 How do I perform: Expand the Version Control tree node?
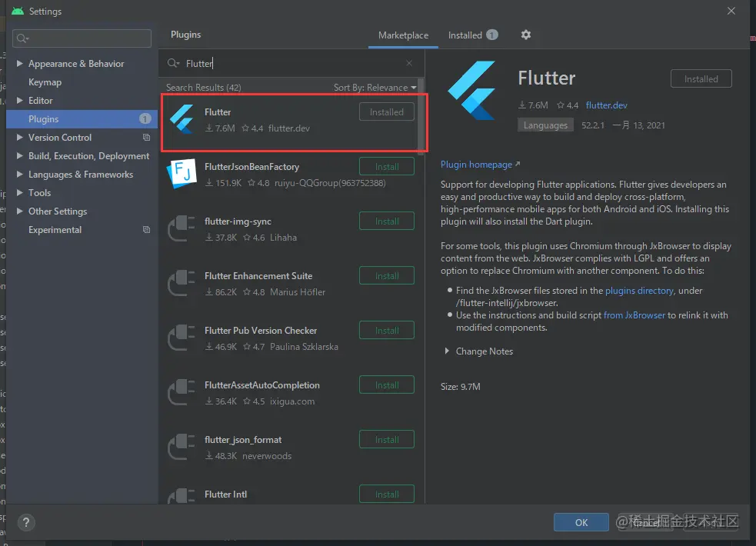click(20, 138)
